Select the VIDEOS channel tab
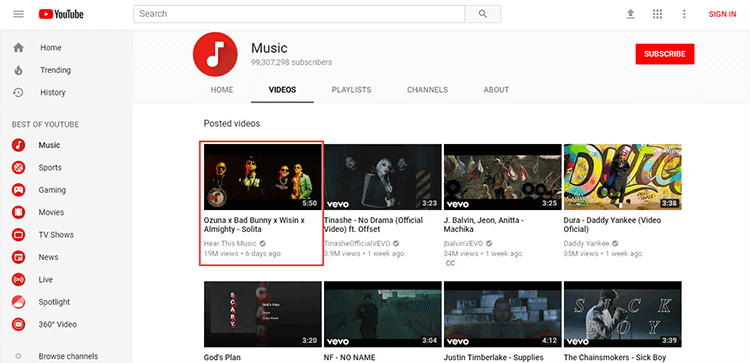The image size is (750, 363). click(282, 89)
